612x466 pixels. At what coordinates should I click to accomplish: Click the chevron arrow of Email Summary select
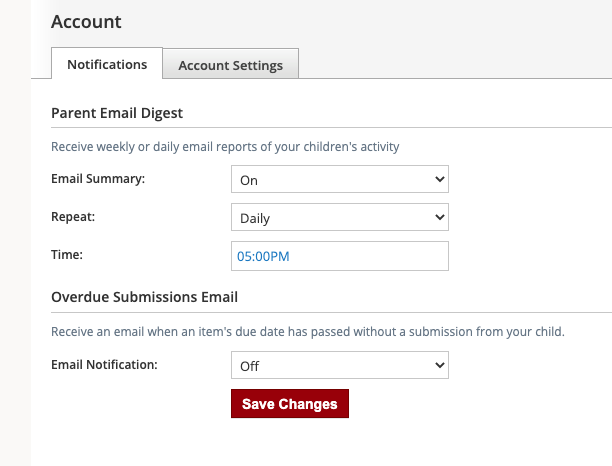point(439,179)
